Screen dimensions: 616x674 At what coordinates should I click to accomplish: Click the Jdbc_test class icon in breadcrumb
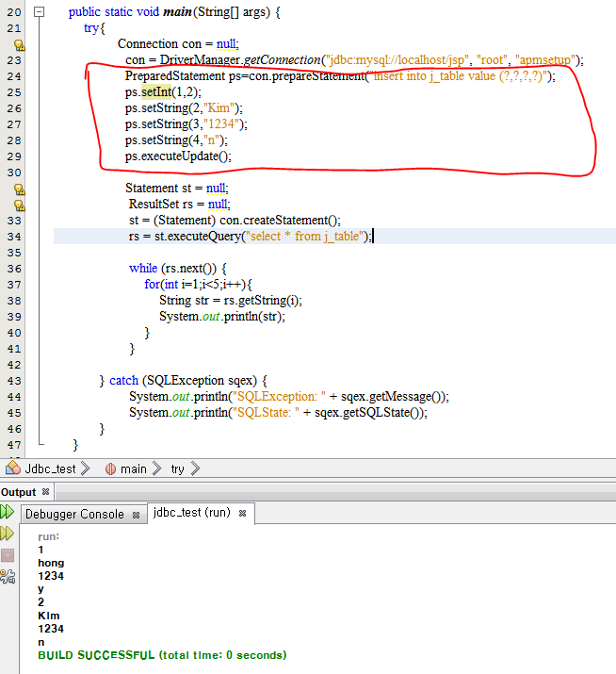pos(13,469)
